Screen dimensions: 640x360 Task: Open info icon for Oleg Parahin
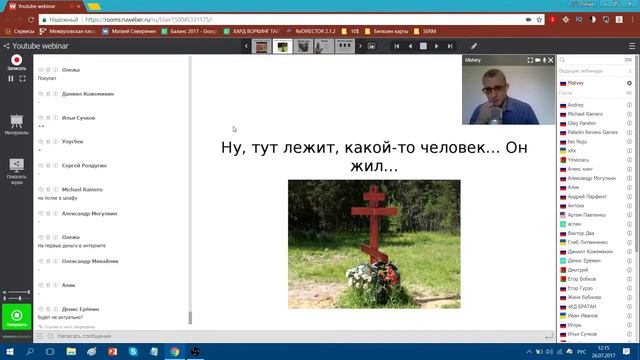[x=629, y=123]
